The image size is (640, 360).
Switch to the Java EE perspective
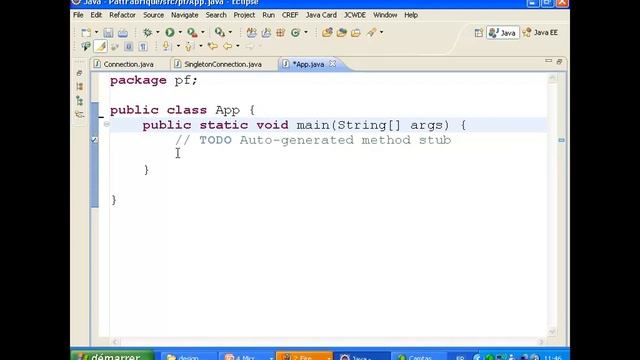(x=540, y=33)
